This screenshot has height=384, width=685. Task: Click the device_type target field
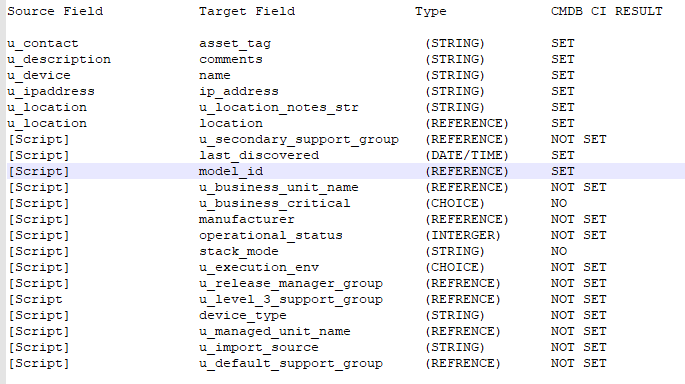tap(243, 316)
